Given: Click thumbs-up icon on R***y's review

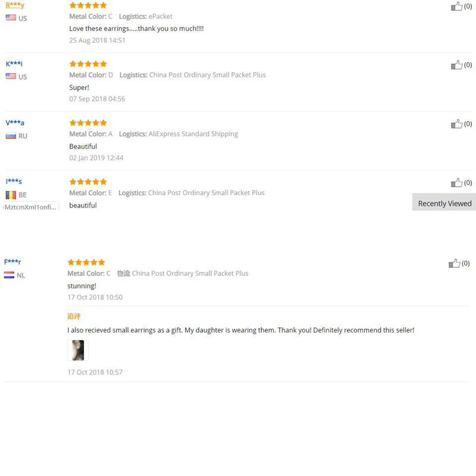Looking at the screenshot, I should point(456,6).
